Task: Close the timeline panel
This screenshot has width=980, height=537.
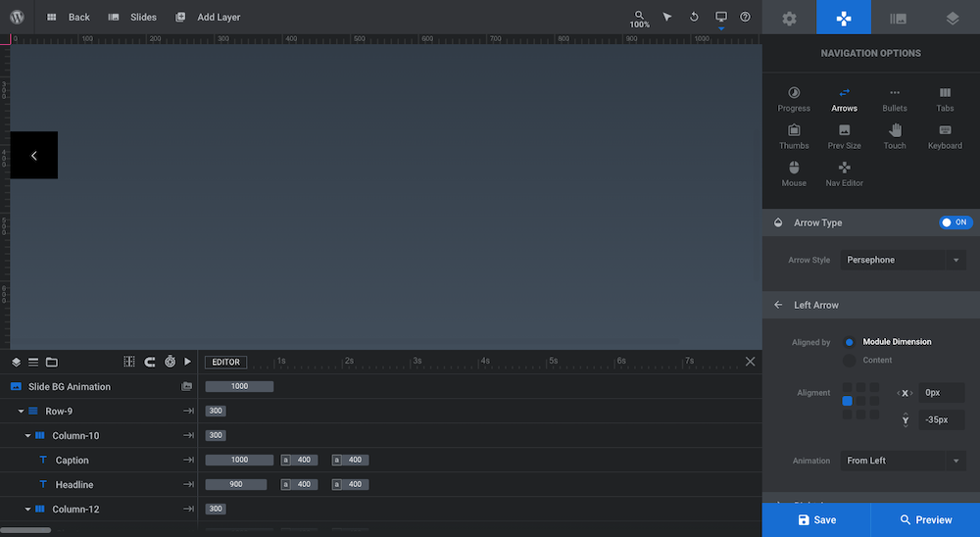Action: coord(750,362)
